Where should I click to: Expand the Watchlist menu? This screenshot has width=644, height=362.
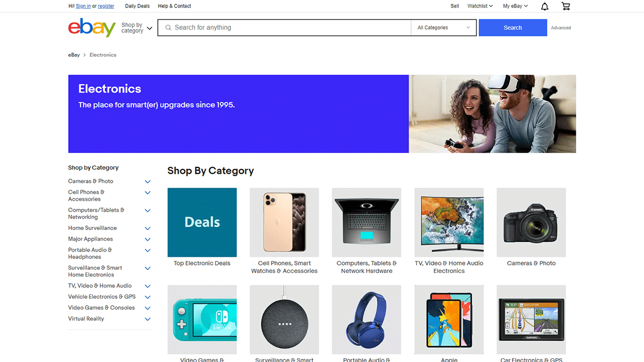(x=480, y=6)
